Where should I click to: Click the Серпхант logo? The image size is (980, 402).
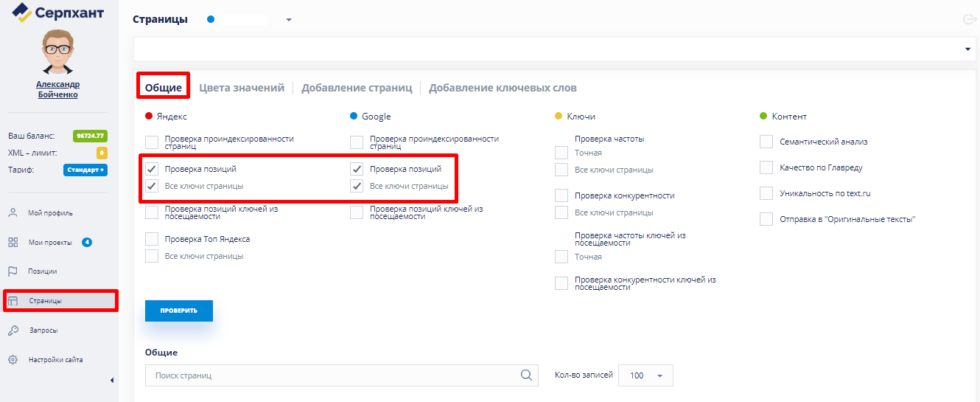pyautogui.click(x=59, y=13)
